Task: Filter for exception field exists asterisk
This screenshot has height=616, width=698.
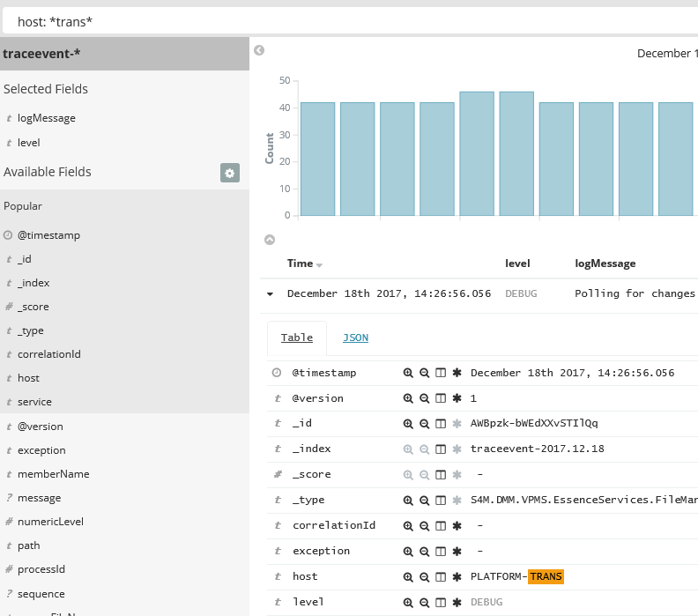Action: (457, 552)
